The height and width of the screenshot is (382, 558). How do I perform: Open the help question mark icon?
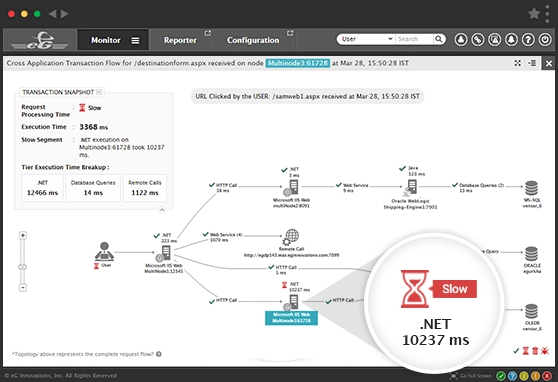coord(528,39)
